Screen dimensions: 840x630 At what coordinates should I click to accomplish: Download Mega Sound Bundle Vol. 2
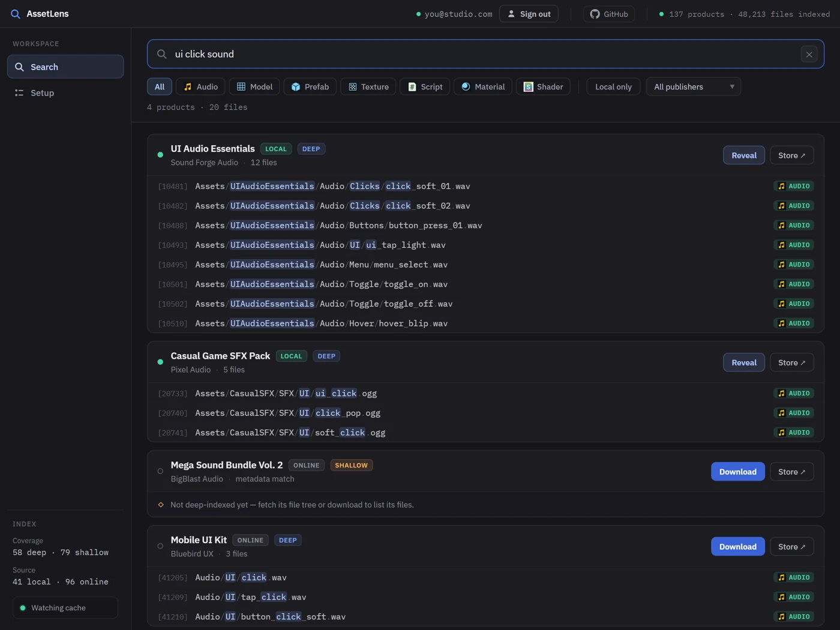pos(738,472)
